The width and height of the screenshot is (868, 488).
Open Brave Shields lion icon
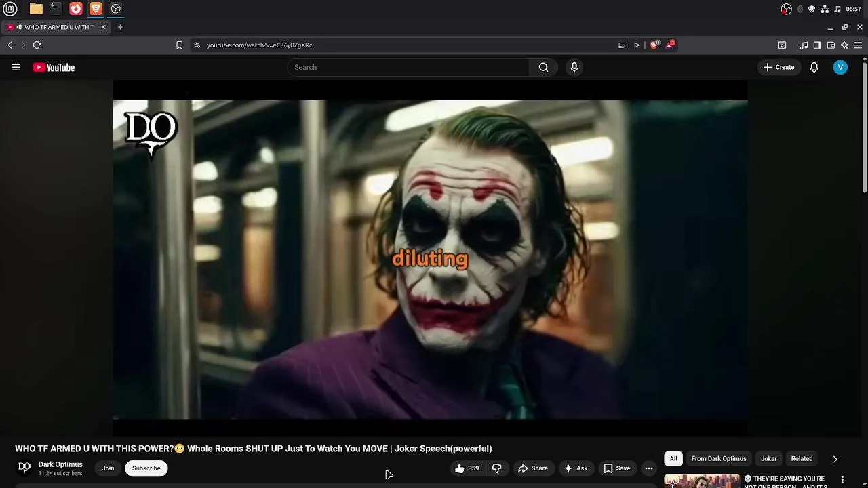(654, 45)
